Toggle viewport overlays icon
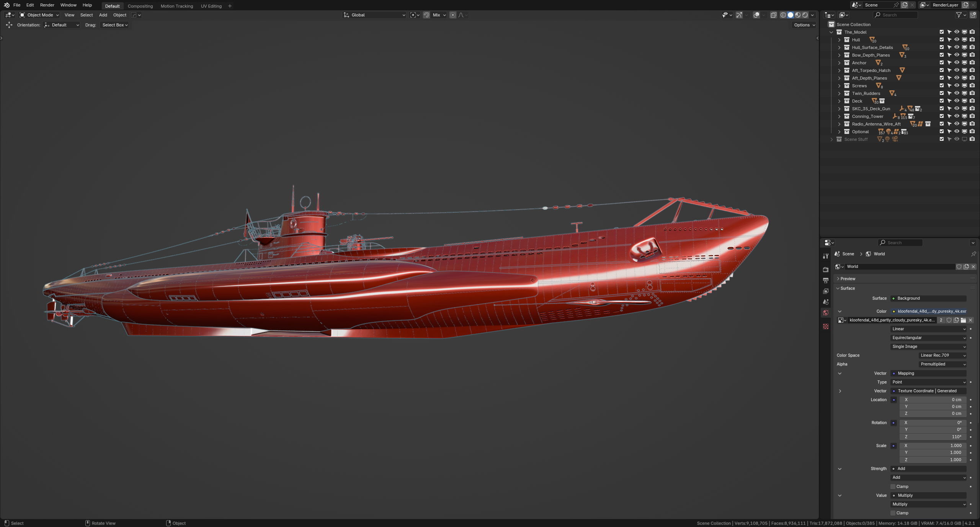This screenshot has height=527, width=980. tap(756, 15)
